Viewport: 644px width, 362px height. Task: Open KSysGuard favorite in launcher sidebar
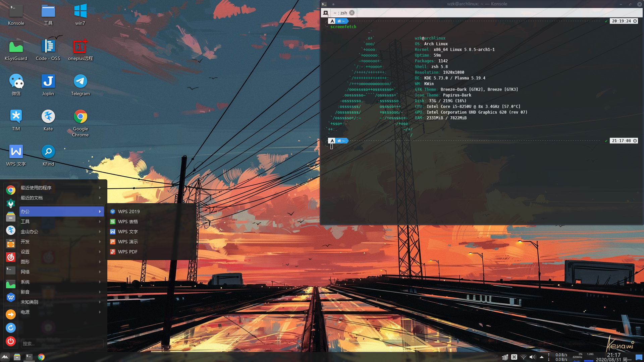click(x=11, y=284)
